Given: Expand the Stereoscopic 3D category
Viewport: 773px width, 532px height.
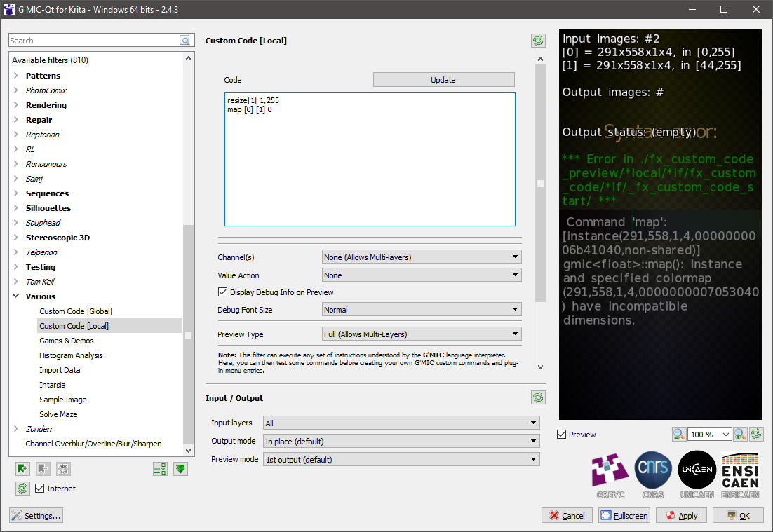Looking at the screenshot, I should click(x=15, y=238).
